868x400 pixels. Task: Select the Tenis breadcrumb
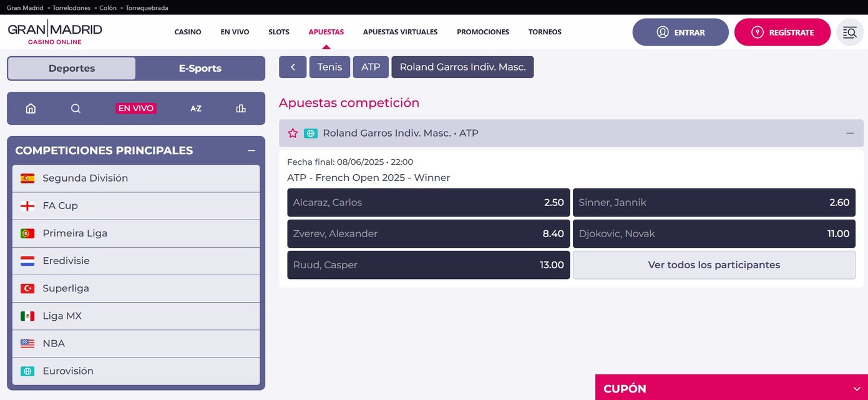[329, 67]
